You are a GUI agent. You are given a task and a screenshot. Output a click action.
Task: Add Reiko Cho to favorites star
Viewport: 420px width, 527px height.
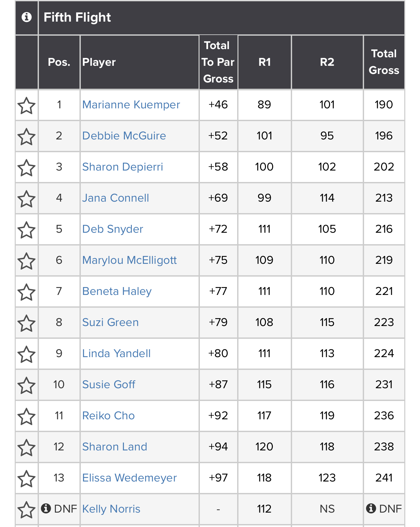(26, 417)
